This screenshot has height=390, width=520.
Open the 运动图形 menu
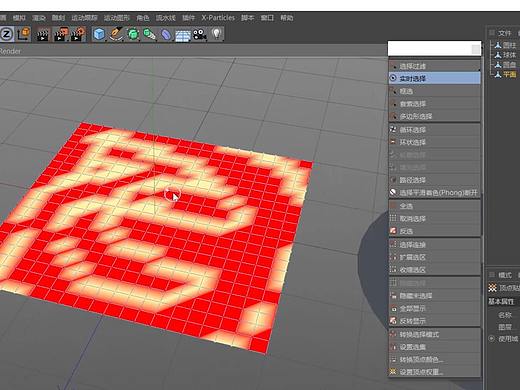pyautogui.click(x=117, y=18)
